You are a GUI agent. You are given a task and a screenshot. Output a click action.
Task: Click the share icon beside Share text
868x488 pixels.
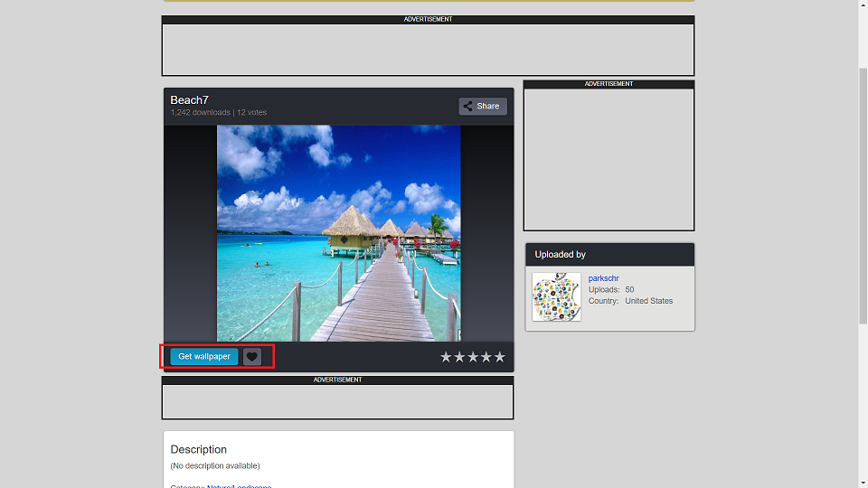tap(468, 107)
